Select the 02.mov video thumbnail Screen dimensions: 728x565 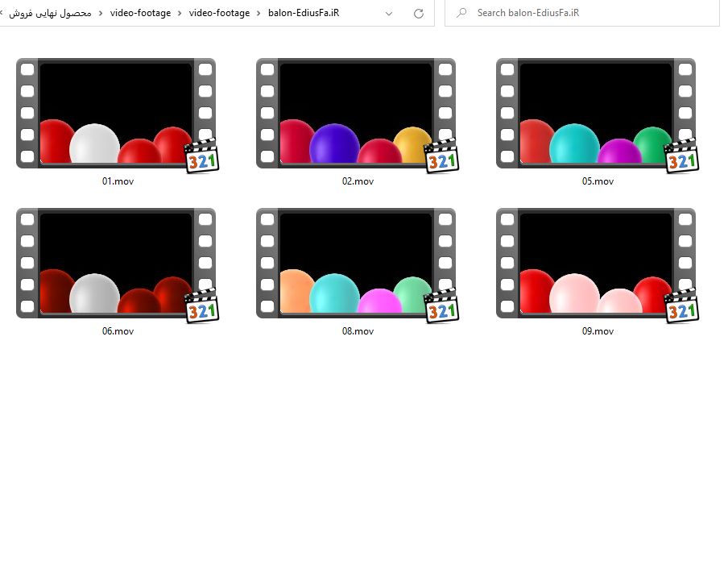tap(356, 113)
